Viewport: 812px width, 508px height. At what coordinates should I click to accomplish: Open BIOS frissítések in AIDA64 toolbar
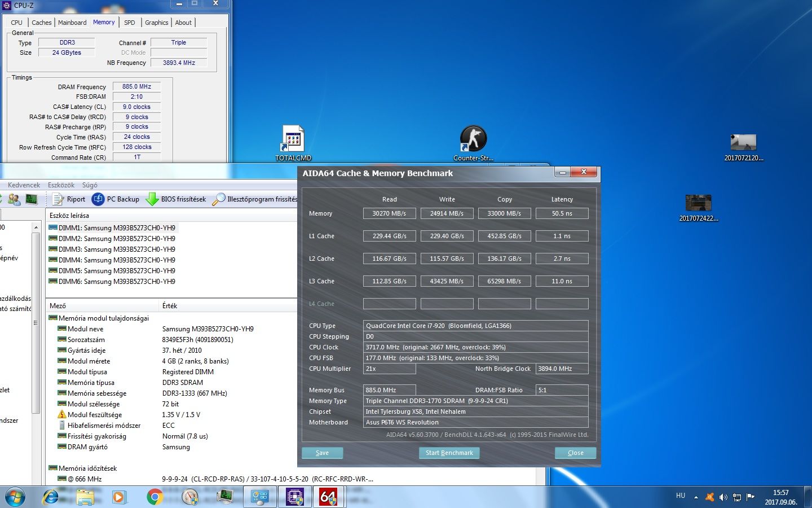[x=176, y=199]
